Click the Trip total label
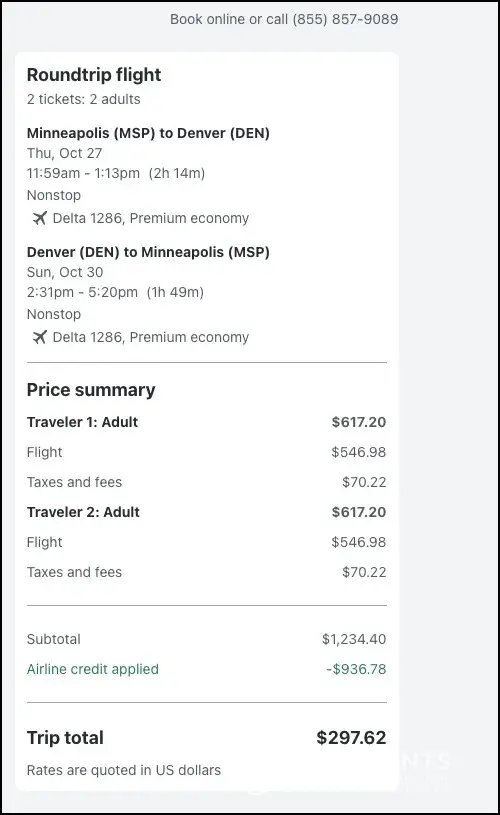Viewport: 500px width, 815px height. [65, 738]
